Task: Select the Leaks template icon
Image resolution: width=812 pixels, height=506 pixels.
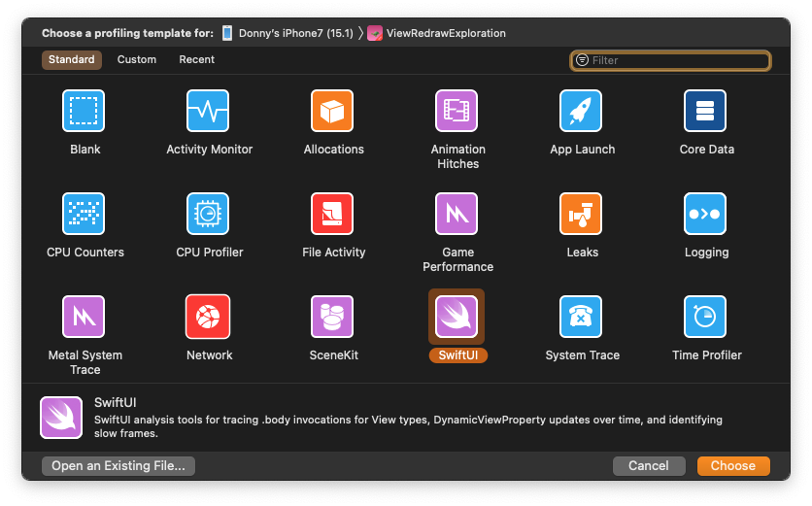Action: (581, 214)
